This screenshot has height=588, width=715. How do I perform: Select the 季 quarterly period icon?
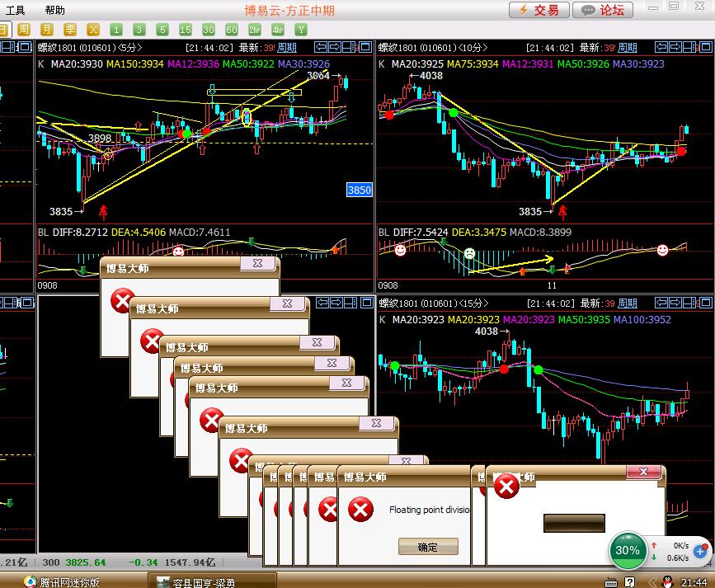tap(70, 30)
